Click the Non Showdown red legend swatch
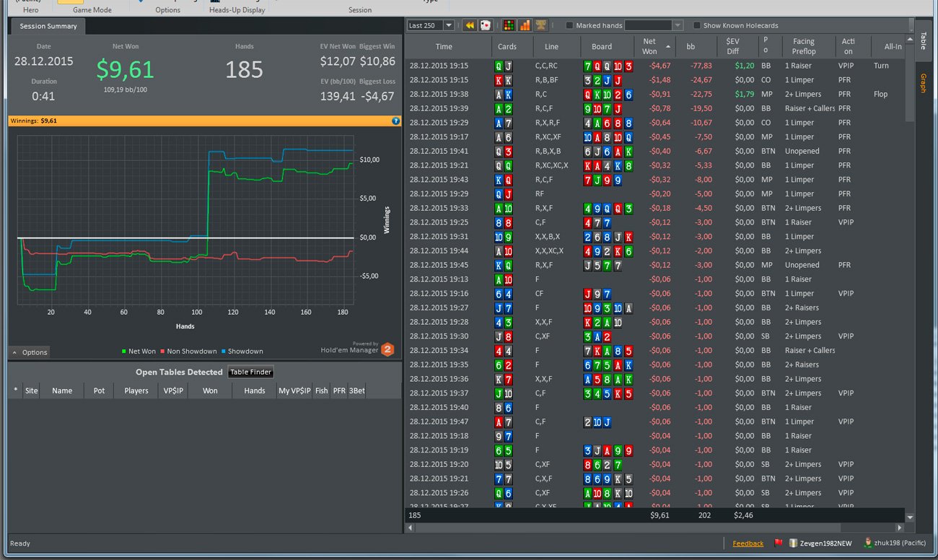This screenshot has width=938, height=560. point(162,351)
